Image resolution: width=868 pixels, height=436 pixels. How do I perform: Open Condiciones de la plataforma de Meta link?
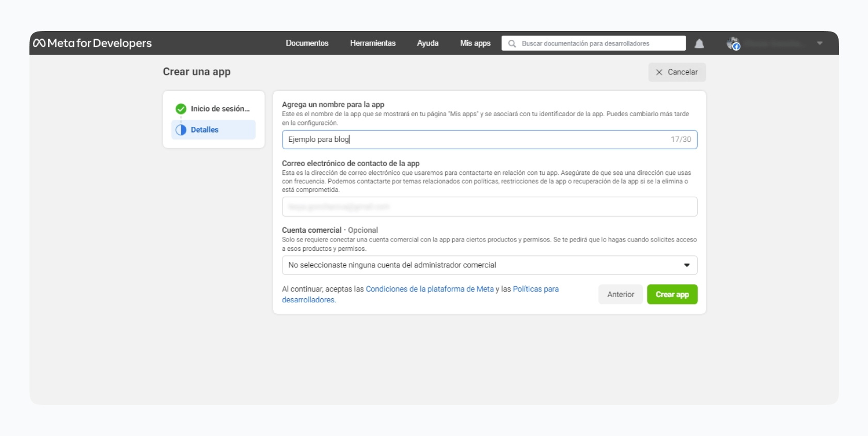(x=430, y=289)
